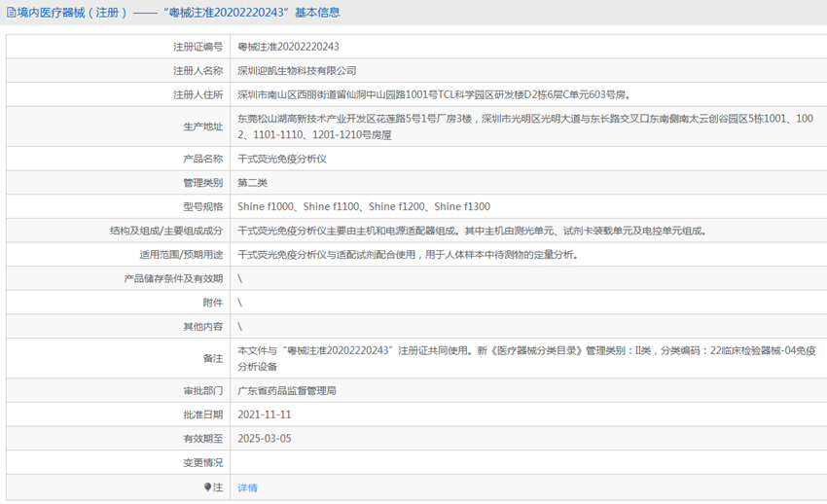This screenshot has width=827, height=504.
Task: Click the 备注 label
Action: [212, 358]
